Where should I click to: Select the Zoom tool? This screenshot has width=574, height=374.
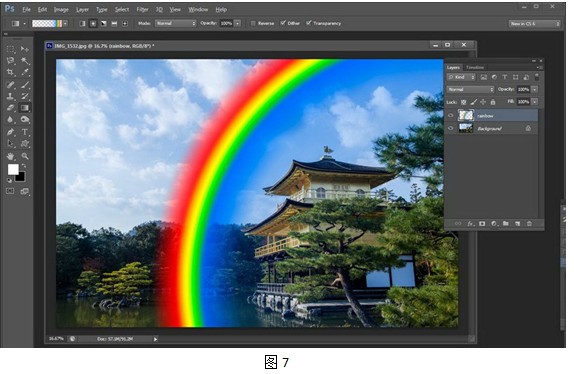[x=25, y=156]
